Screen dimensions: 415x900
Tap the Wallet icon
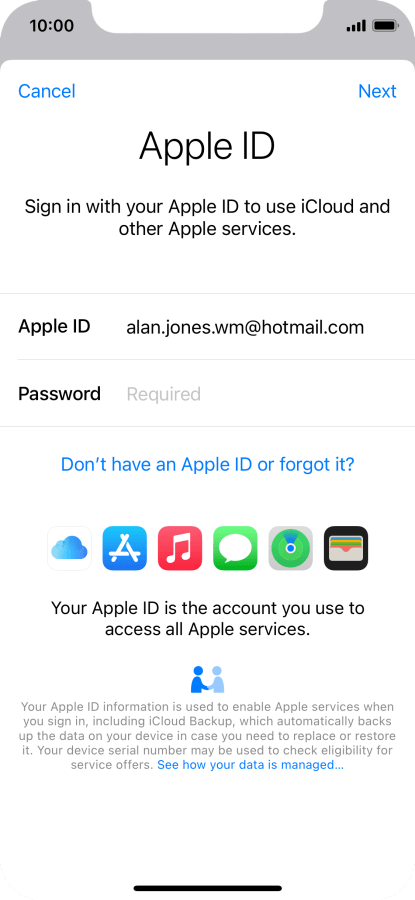[x=346, y=548]
